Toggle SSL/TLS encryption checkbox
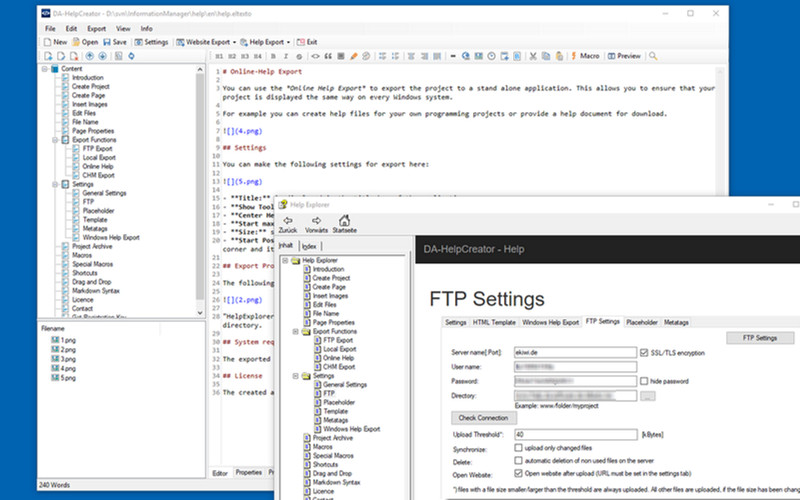 644,351
